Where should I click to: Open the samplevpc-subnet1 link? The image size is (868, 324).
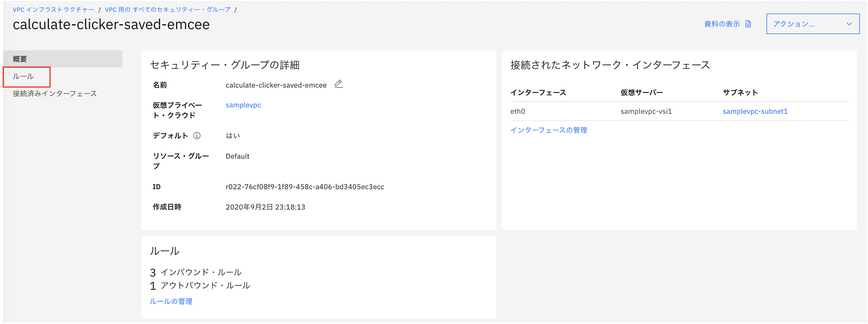coord(755,111)
